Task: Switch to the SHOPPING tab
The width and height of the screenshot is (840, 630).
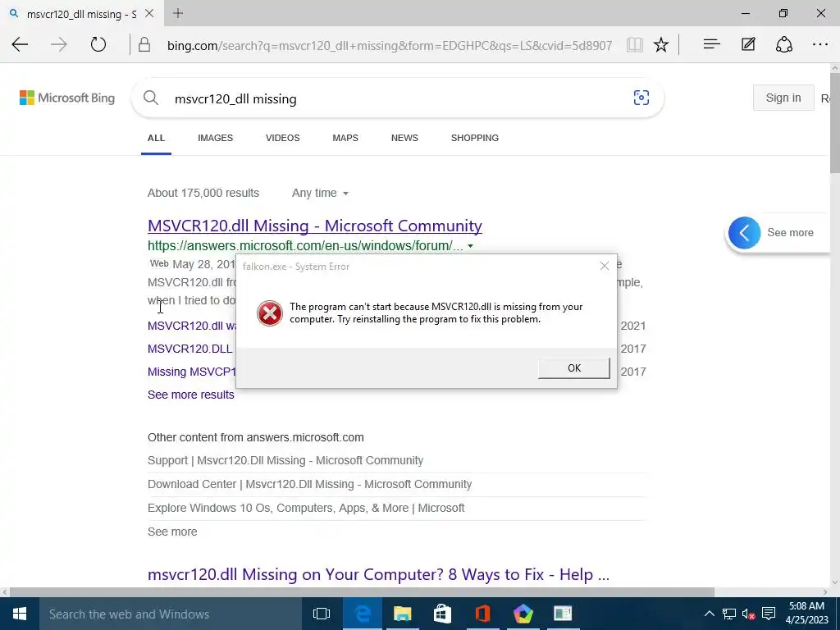Action: point(475,138)
